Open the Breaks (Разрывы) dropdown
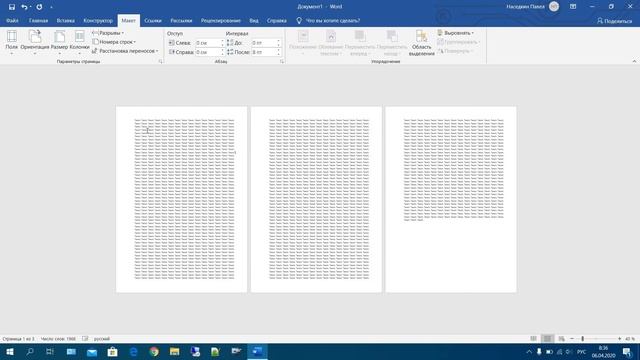 click(x=108, y=33)
